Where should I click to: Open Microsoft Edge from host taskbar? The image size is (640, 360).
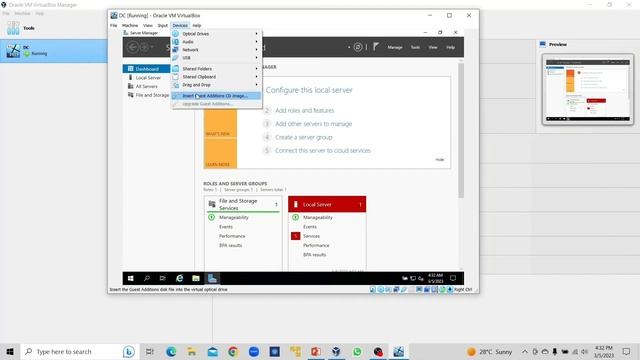click(171, 351)
